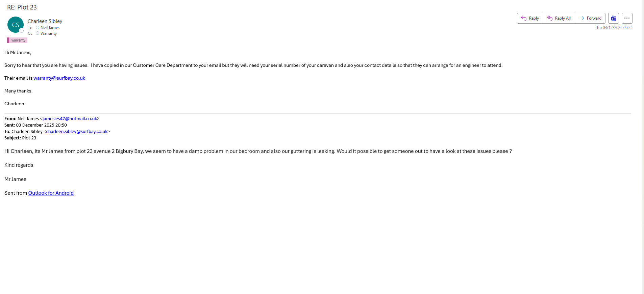Click the reply arrow icon
The width and height of the screenshot is (644, 294).
point(524,18)
